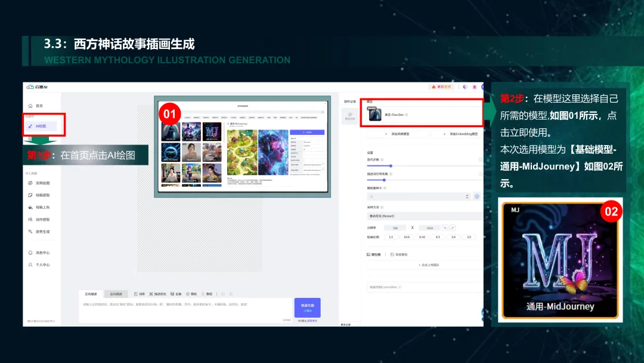Click the 反推 reverse prompt tool
This screenshot has width=644, height=363.
(176, 294)
